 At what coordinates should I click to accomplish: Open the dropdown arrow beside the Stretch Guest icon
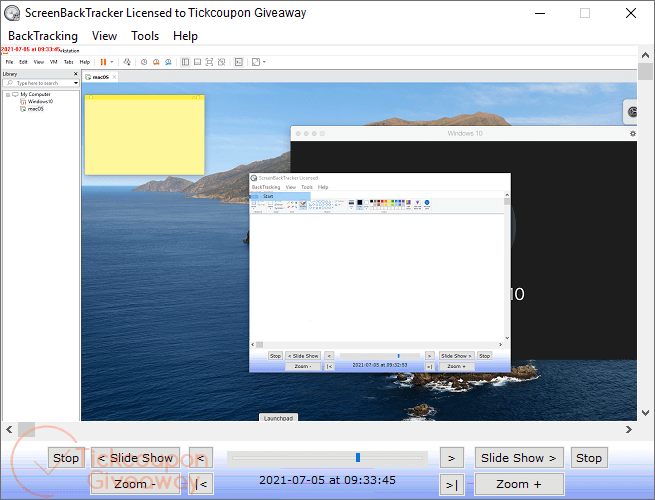pyautogui.click(x=264, y=62)
